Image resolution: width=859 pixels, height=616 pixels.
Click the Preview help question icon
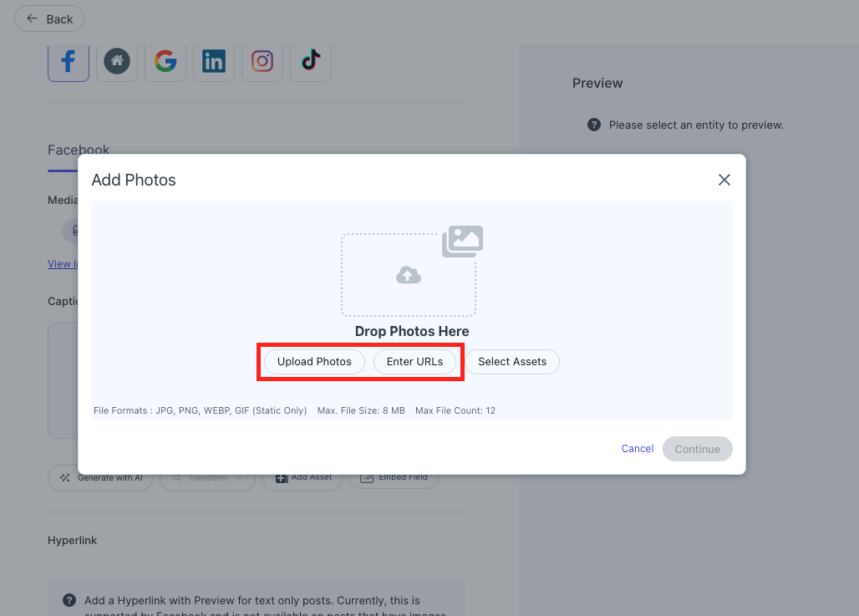click(594, 125)
